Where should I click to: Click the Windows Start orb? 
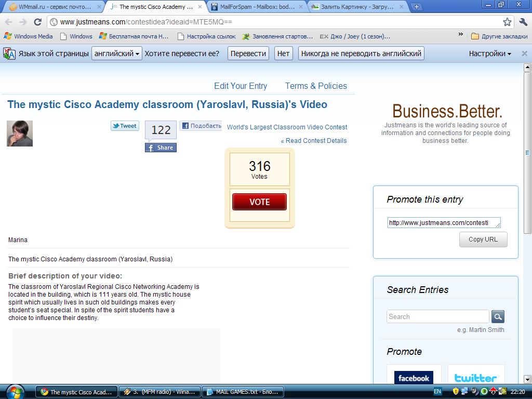click(x=15, y=392)
